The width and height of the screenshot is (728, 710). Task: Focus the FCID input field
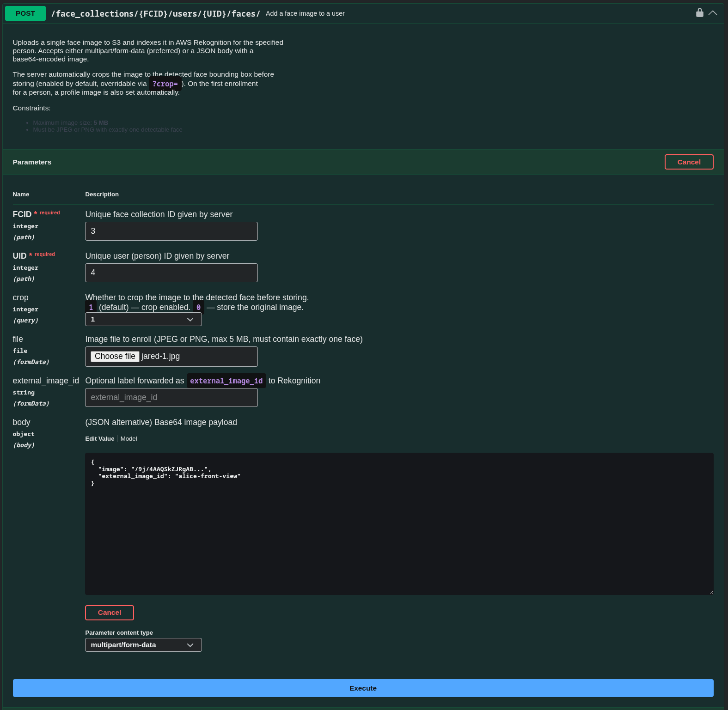pos(171,231)
